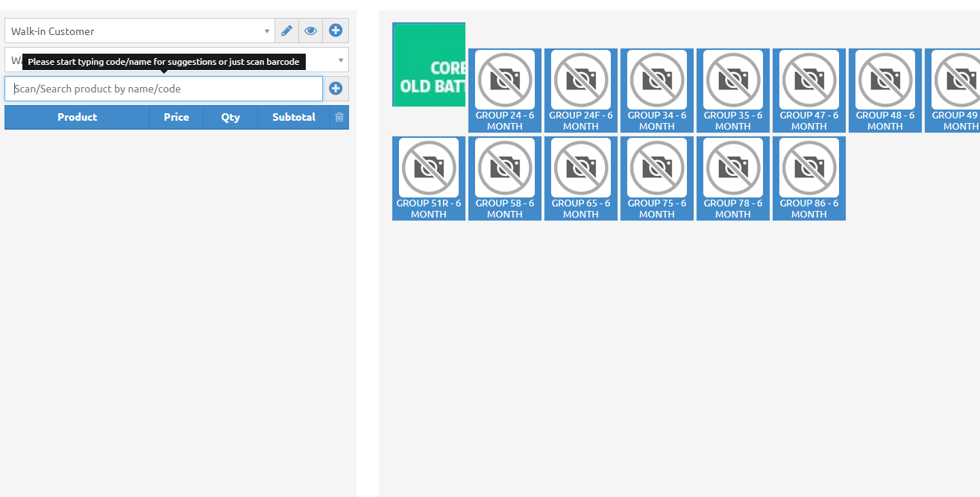This screenshot has height=497, width=980.
Task: Select GROUP 47 - 6 MONTH product
Action: (x=809, y=90)
